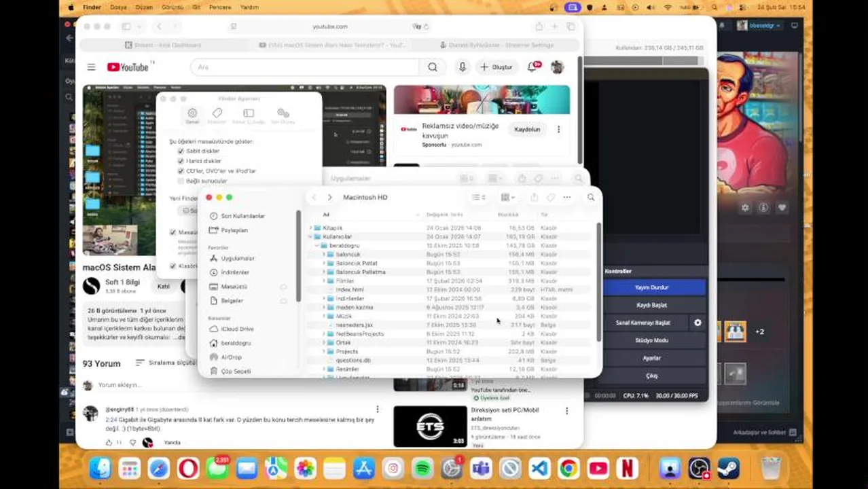Screen dimensions: 868x489
Task: Toggle Harici diskler checkbox
Action: coord(181,161)
